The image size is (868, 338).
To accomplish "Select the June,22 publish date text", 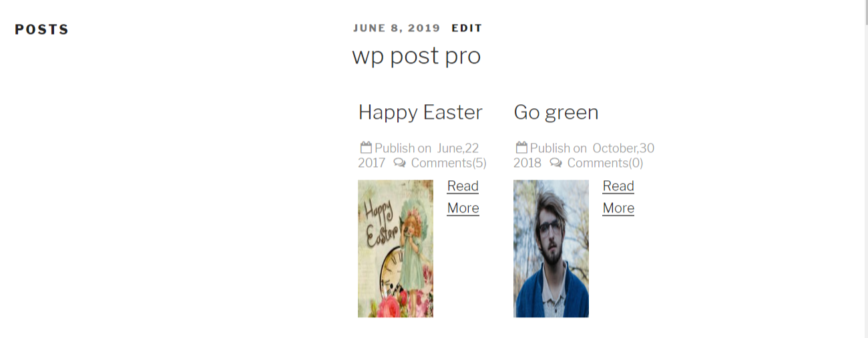I will click(x=458, y=148).
